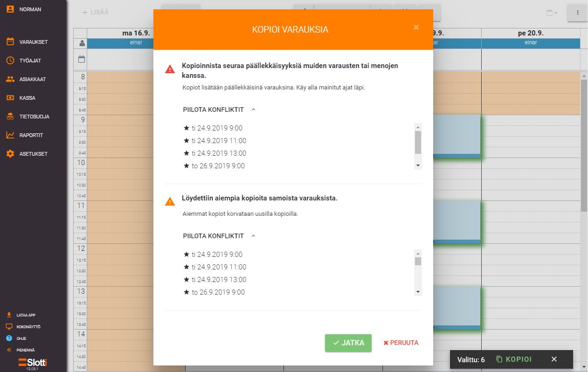
Task: Open the Raportit chart icon
Action: click(x=10, y=135)
